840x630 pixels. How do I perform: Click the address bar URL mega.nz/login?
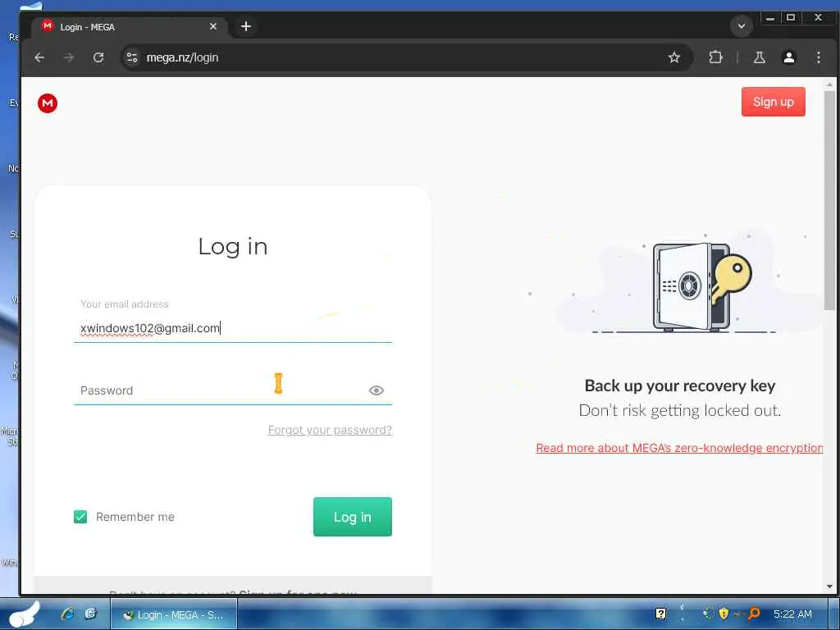click(x=183, y=57)
